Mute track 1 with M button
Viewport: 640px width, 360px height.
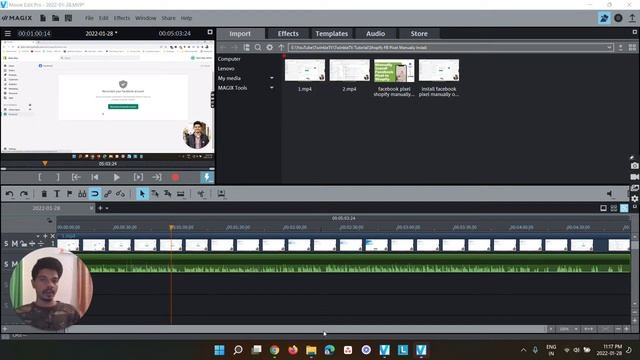[x=15, y=244]
